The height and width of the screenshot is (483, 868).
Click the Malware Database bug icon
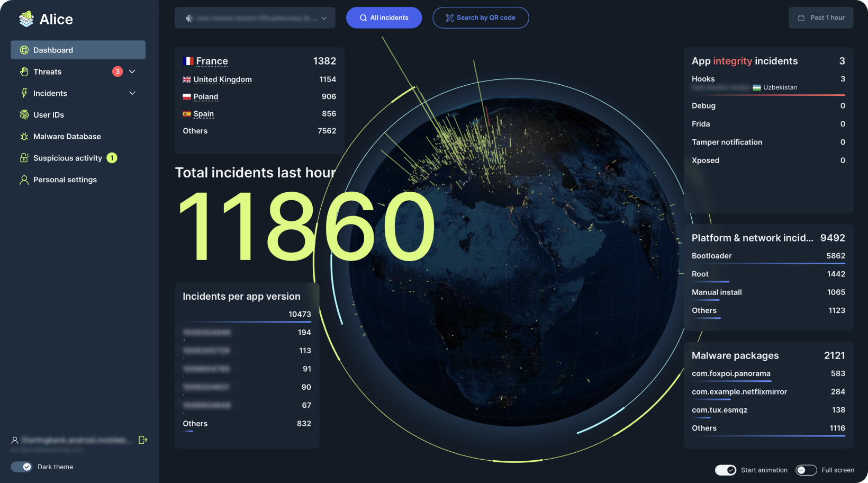[24, 137]
